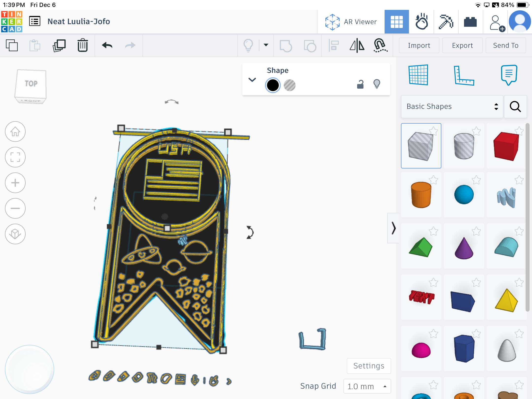Viewport: 532px width, 399px height.
Task: Invite a collaborator via add-person icon
Action: (497, 23)
